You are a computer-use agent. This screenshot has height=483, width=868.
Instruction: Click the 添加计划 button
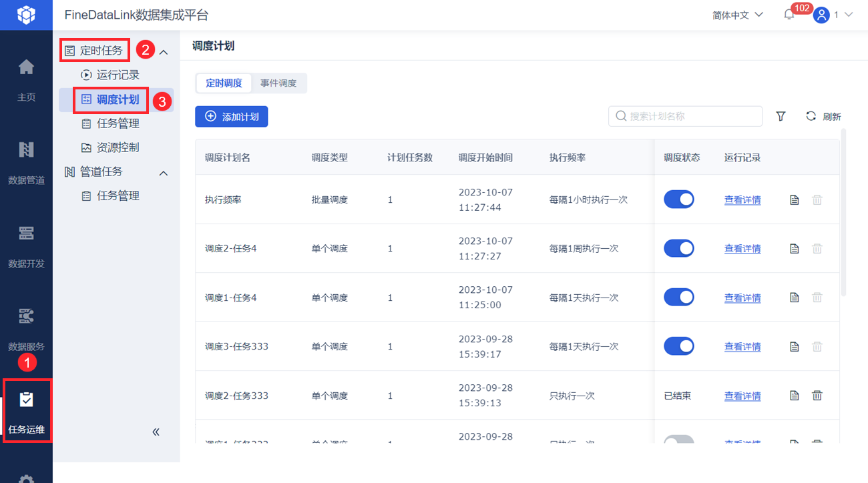tap(232, 116)
